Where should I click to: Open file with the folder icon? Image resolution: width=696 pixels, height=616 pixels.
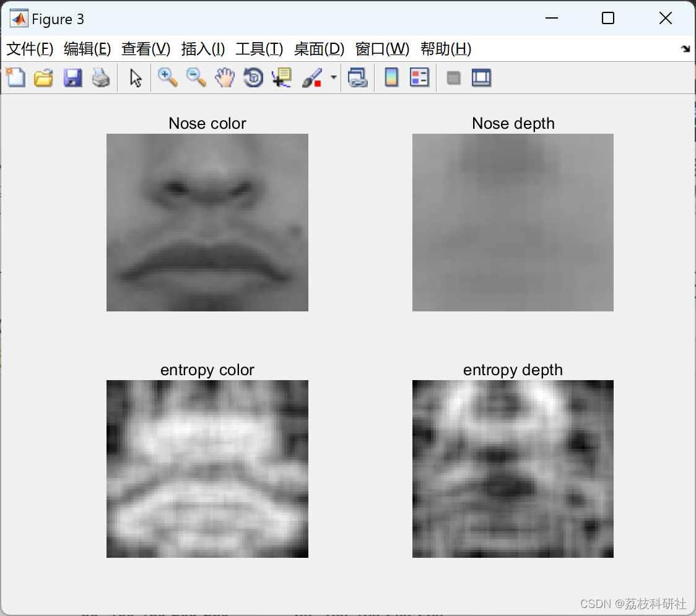coord(43,77)
